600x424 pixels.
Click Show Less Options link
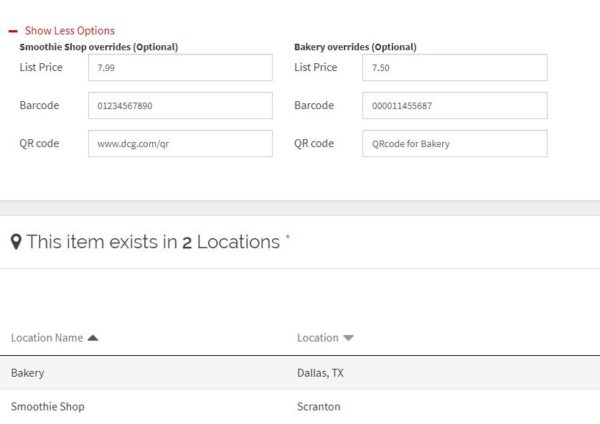click(70, 31)
